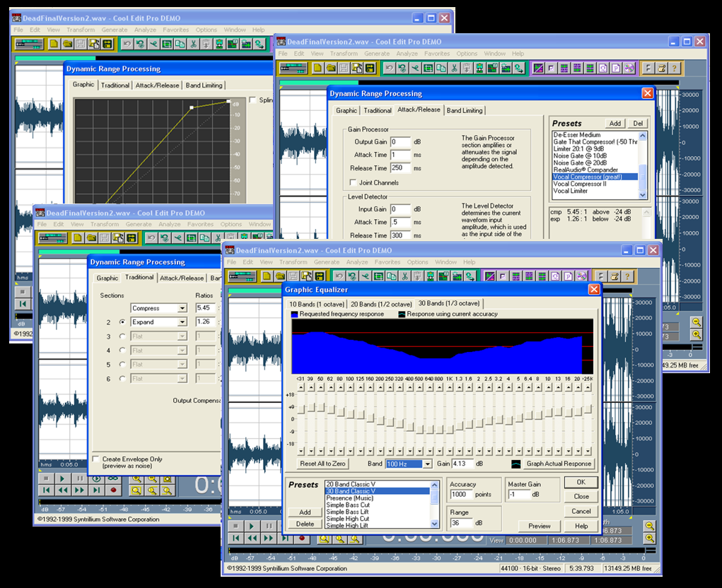
Task: Open the Expand section type dropdown arrow
Action: [182, 322]
